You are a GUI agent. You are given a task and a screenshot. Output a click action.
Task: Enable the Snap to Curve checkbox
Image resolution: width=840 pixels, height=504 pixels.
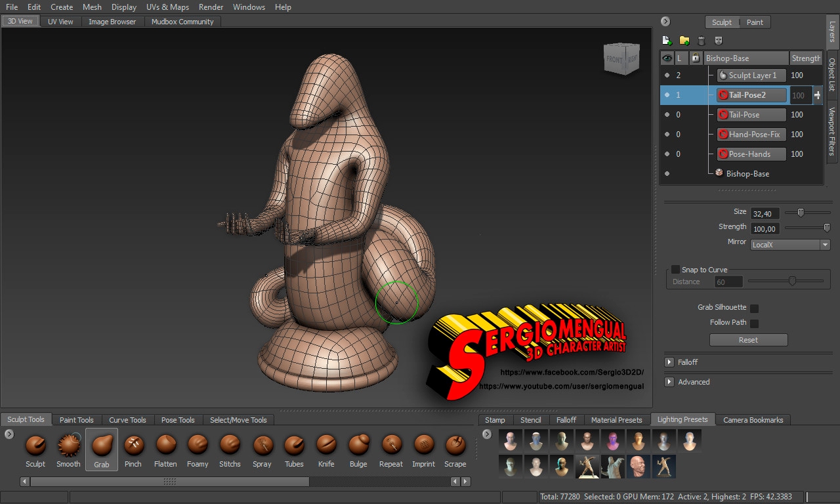675,270
